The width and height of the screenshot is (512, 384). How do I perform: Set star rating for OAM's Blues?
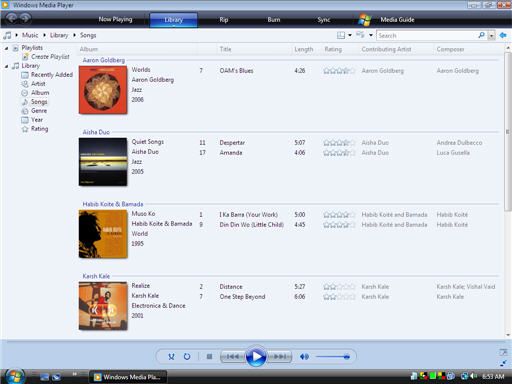click(x=339, y=71)
